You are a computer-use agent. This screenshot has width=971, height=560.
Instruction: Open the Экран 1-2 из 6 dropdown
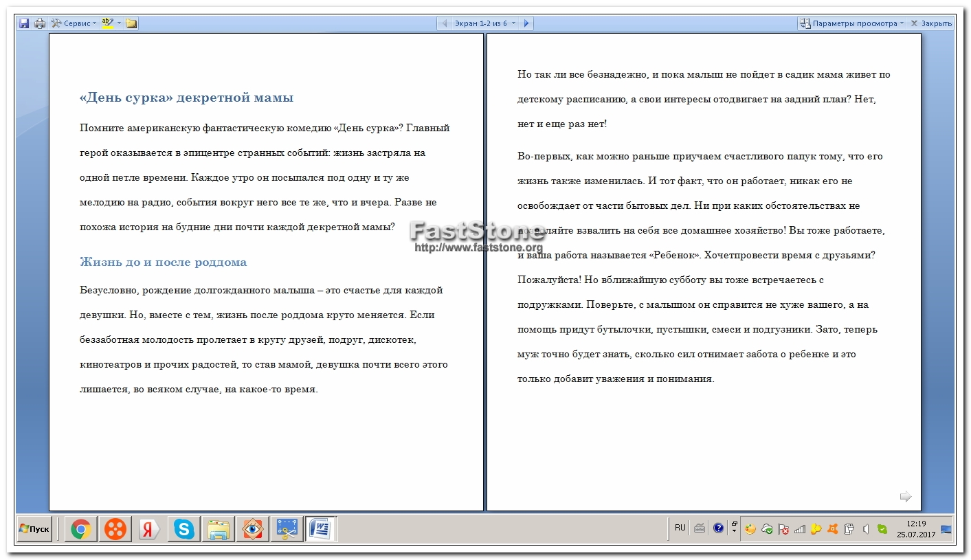[485, 23]
